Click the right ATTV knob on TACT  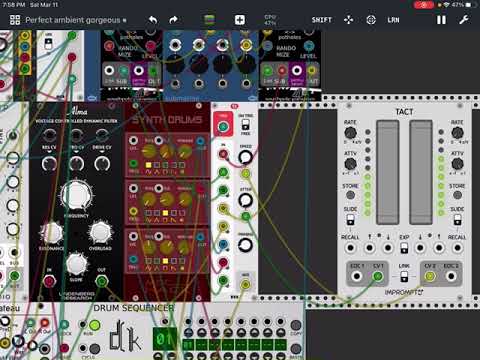pos(457,164)
